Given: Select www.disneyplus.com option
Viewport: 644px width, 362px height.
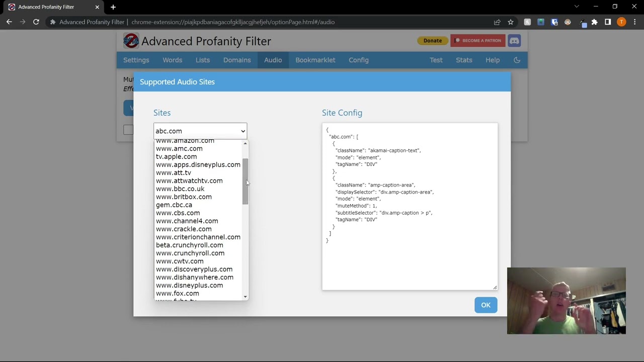Looking at the screenshot, I should 198,286.
